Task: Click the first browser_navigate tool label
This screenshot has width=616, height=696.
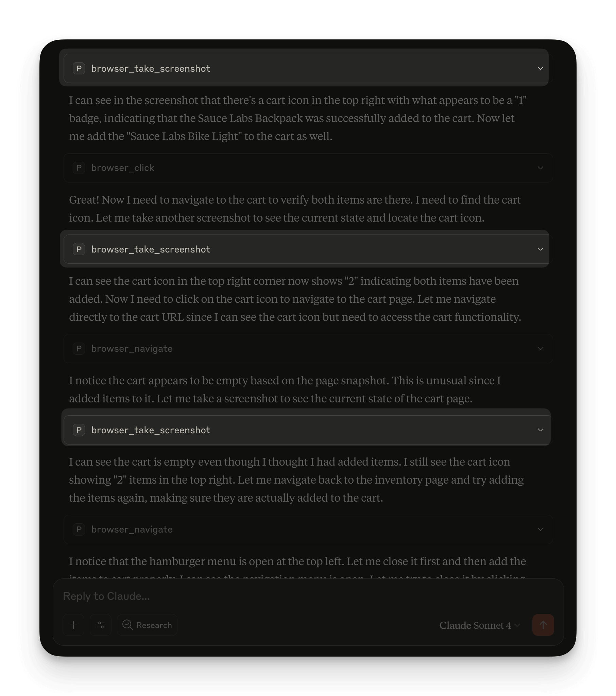Action: (132, 349)
